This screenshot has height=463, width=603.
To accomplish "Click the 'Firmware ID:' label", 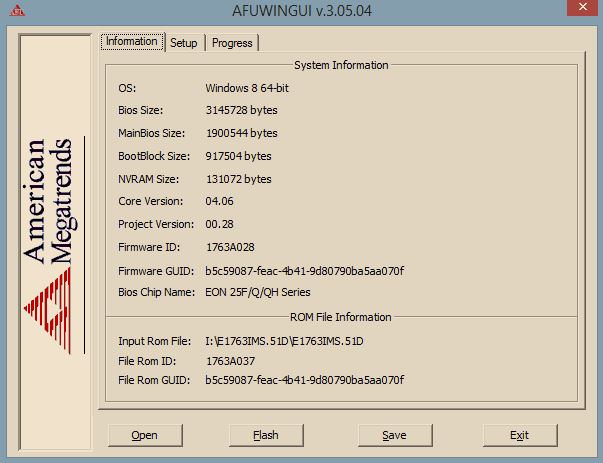I will (149, 247).
